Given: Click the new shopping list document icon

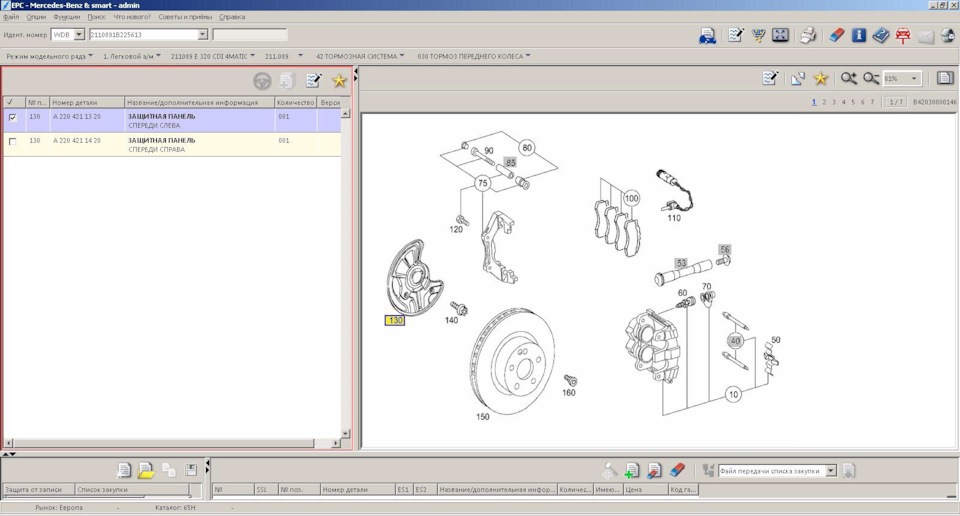Looking at the screenshot, I should click(123, 470).
